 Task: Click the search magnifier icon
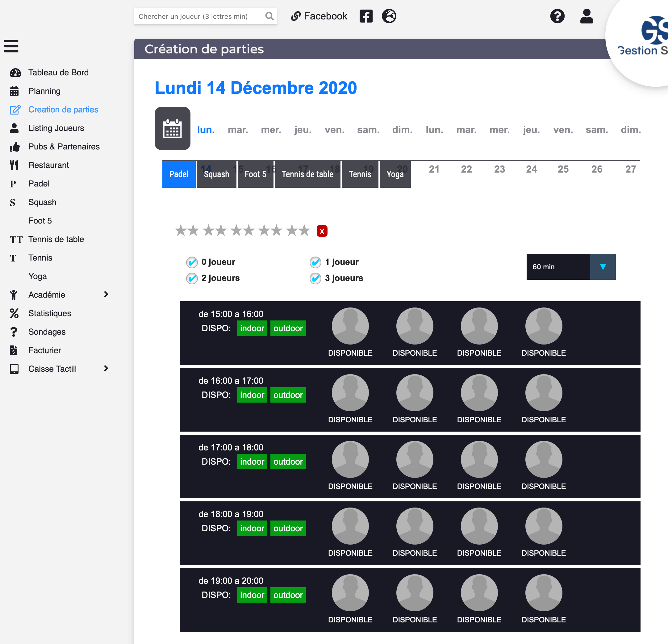point(269,16)
